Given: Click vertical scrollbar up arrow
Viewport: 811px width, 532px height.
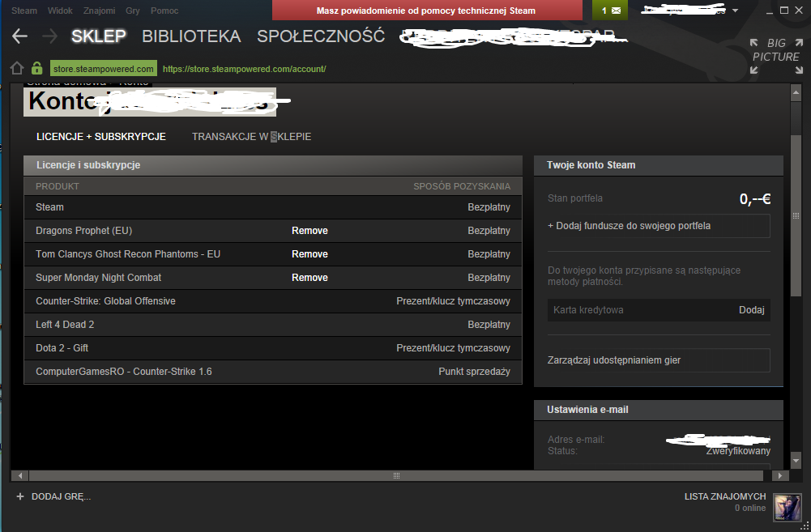Looking at the screenshot, I should [796, 93].
